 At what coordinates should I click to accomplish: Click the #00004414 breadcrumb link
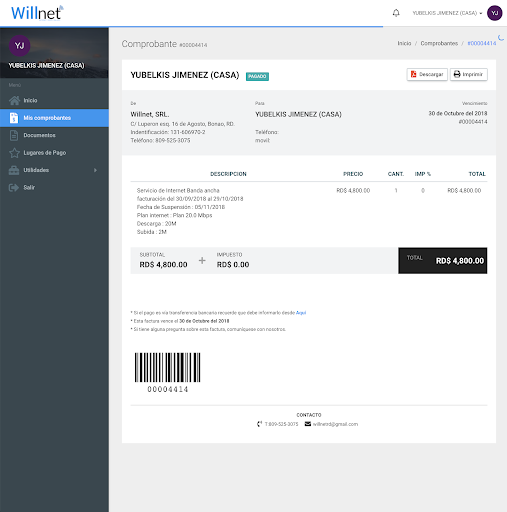coord(482,43)
